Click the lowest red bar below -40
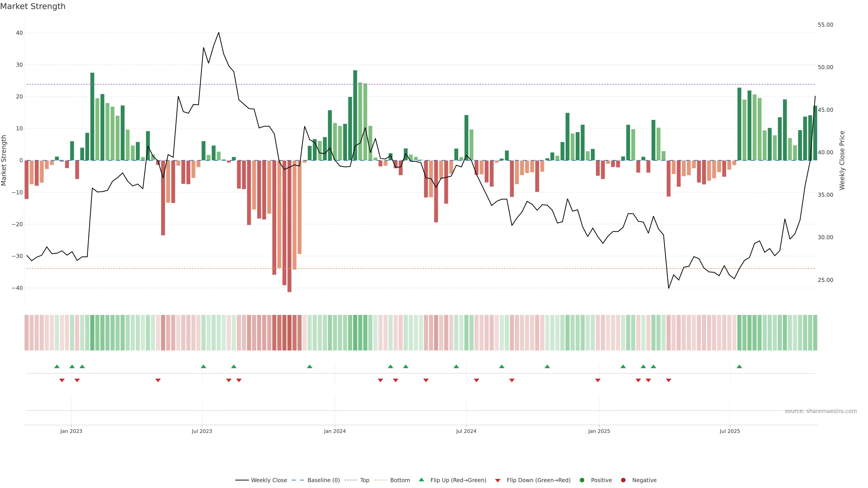 point(289,236)
